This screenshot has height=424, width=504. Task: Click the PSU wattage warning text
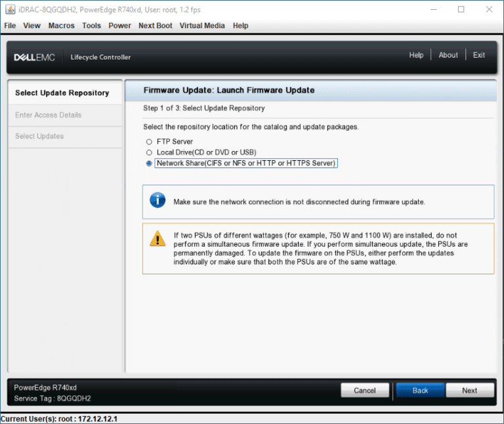pyautogui.click(x=320, y=249)
